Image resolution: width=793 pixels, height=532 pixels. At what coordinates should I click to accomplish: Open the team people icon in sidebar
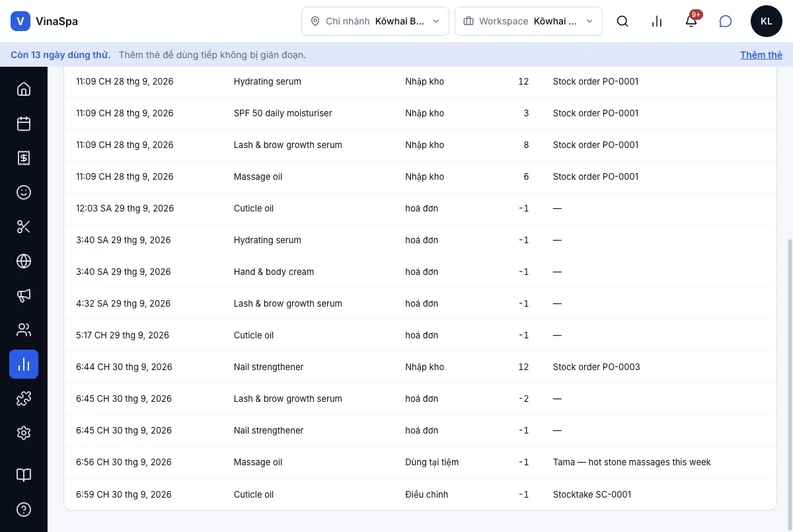[x=24, y=330]
